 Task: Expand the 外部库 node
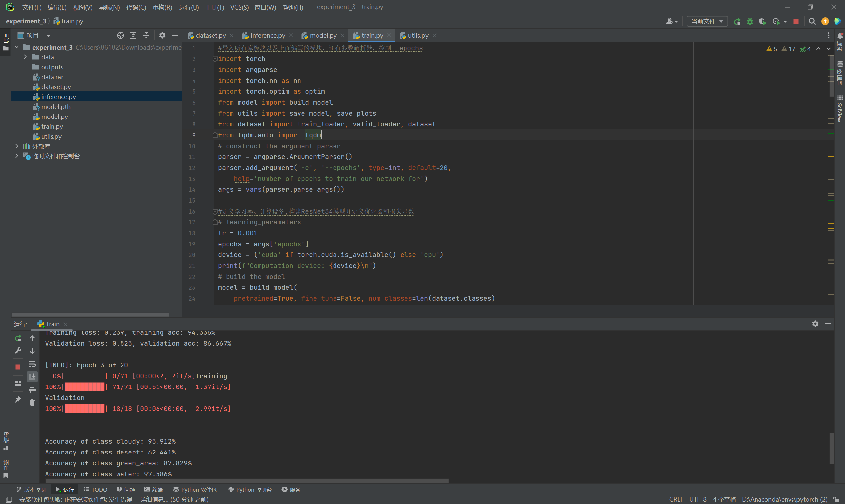pyautogui.click(x=17, y=146)
